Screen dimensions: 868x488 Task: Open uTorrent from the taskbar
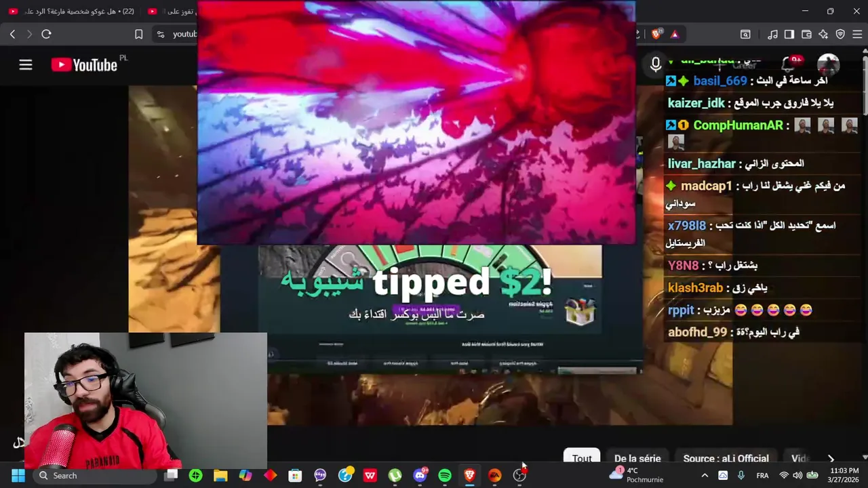point(395,475)
